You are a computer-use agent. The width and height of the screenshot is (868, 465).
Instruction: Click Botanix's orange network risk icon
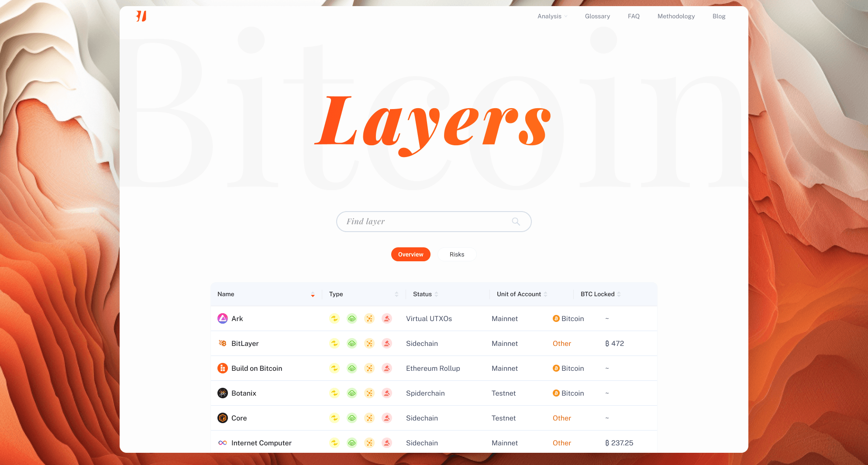tap(369, 393)
